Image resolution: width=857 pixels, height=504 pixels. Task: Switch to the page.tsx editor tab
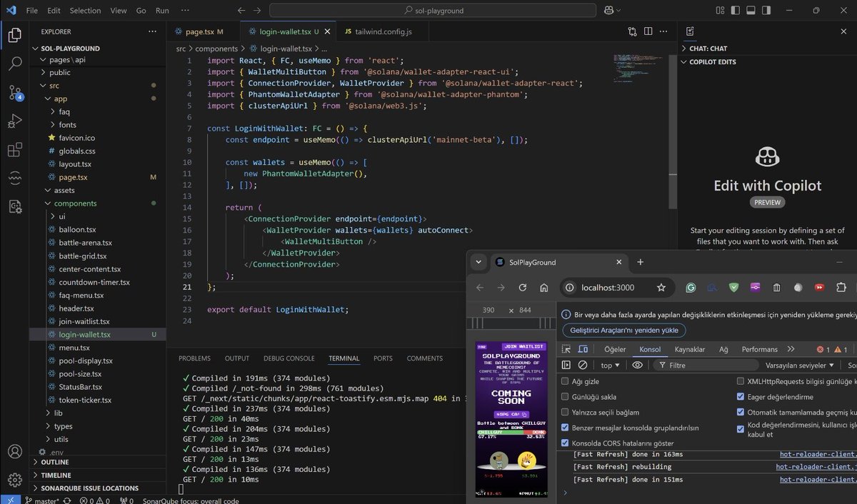204,32
